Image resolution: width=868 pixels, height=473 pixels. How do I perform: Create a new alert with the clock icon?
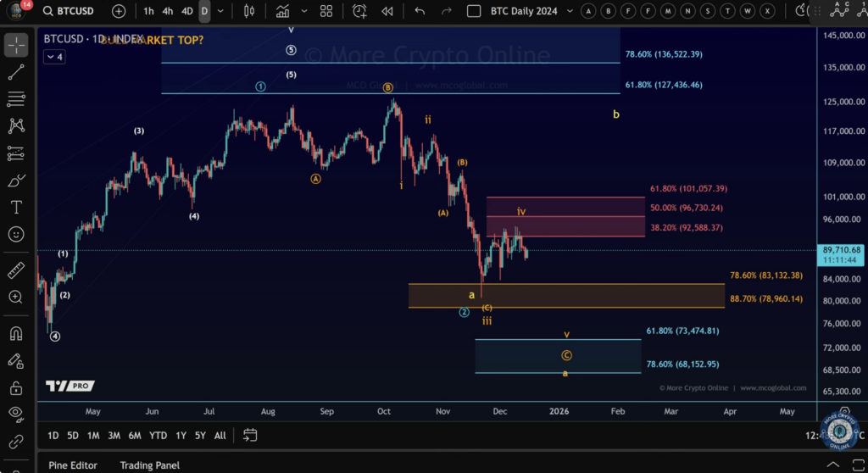359,11
